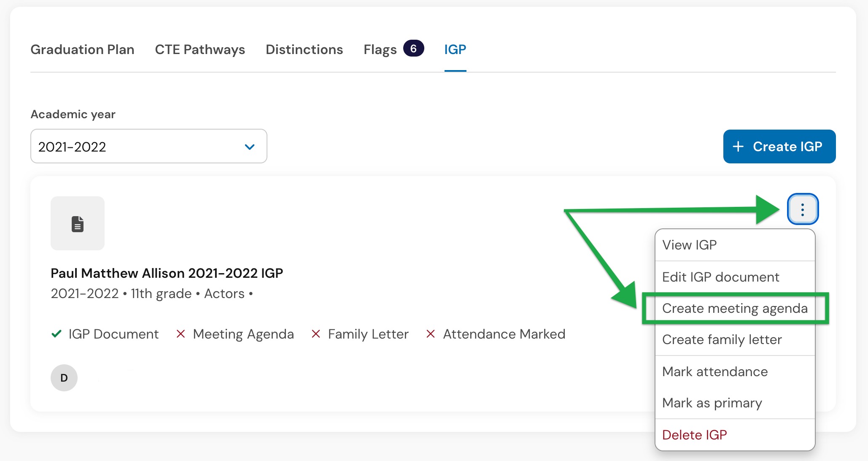868x461 pixels.
Task: Select Delete IGP from the menu
Action: tap(735, 435)
